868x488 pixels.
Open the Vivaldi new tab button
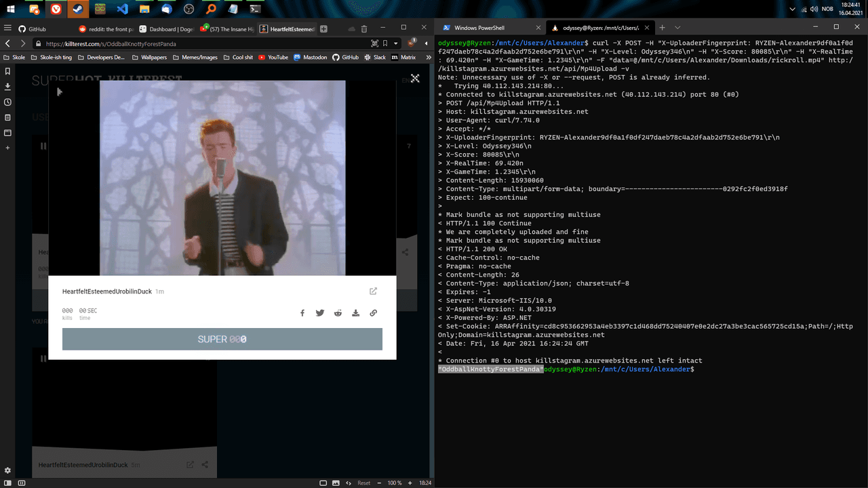click(323, 29)
